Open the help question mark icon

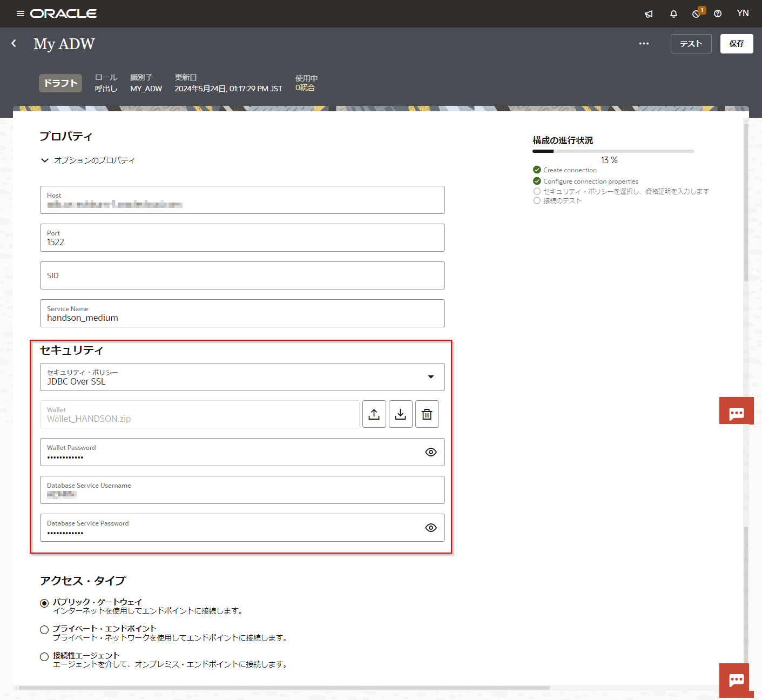click(718, 14)
